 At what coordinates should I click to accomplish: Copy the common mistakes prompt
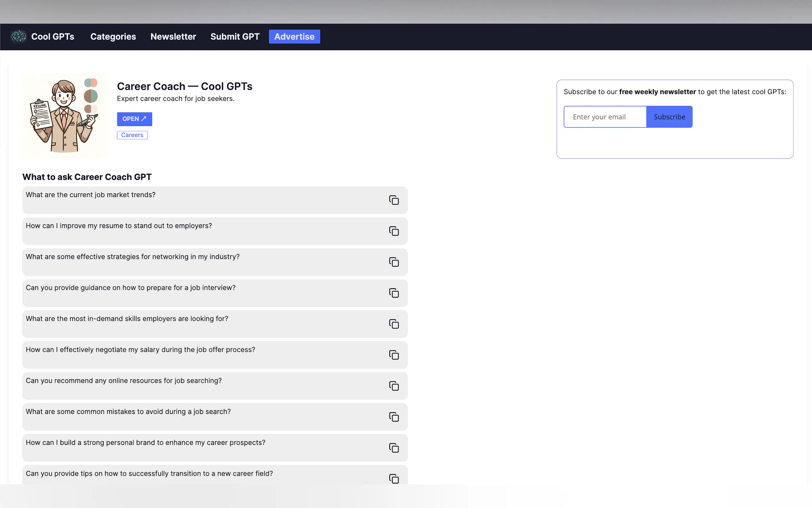(394, 417)
